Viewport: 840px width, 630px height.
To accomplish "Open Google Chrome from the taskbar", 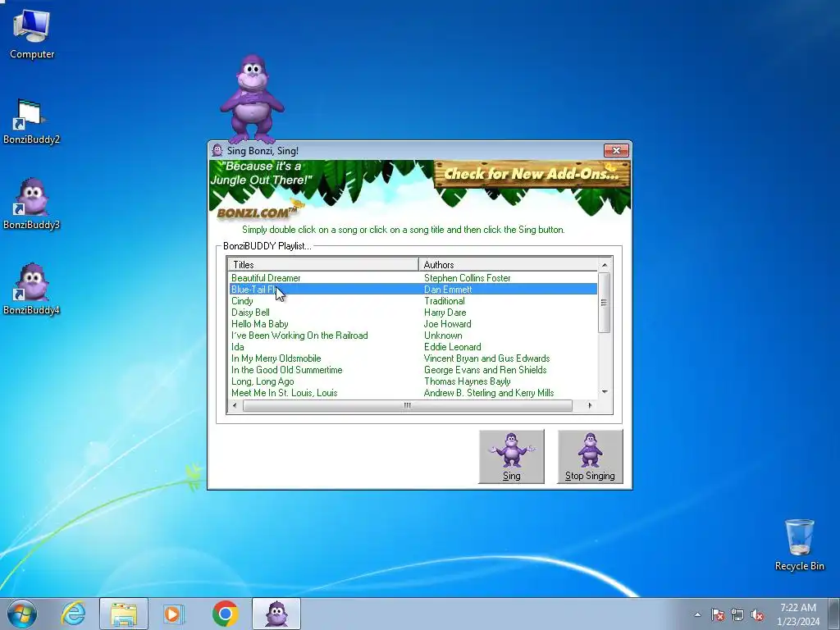I will coord(225,614).
